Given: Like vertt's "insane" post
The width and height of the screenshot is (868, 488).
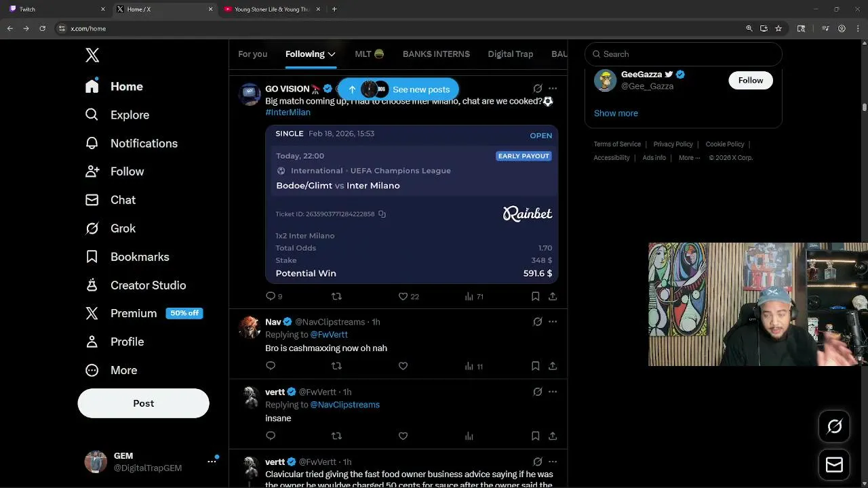Looking at the screenshot, I should (x=403, y=436).
